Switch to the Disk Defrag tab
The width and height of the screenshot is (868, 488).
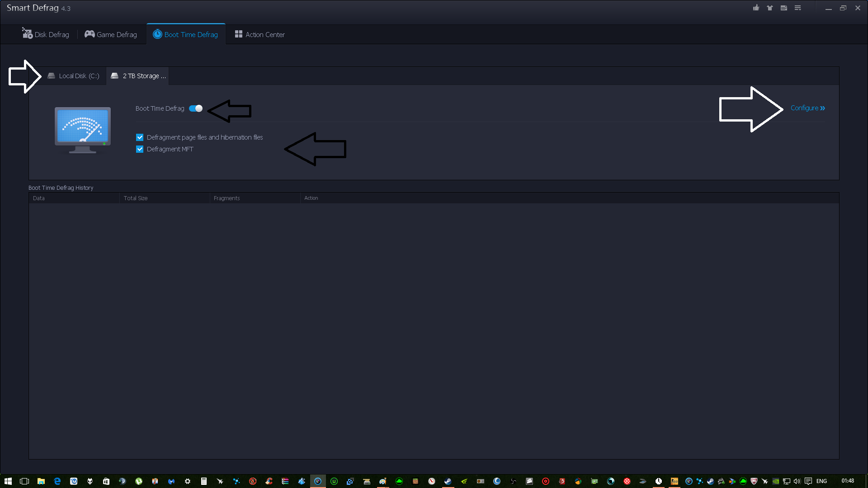(x=46, y=34)
